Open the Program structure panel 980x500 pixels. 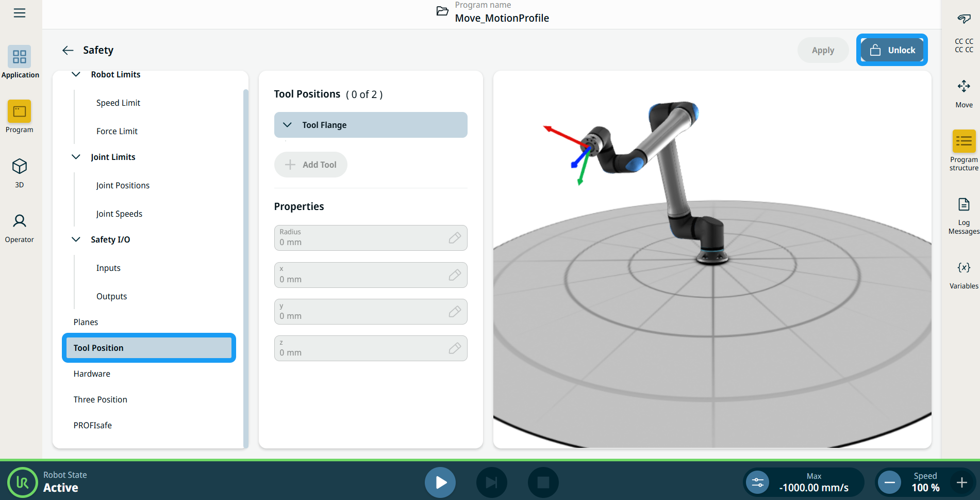[964, 150]
